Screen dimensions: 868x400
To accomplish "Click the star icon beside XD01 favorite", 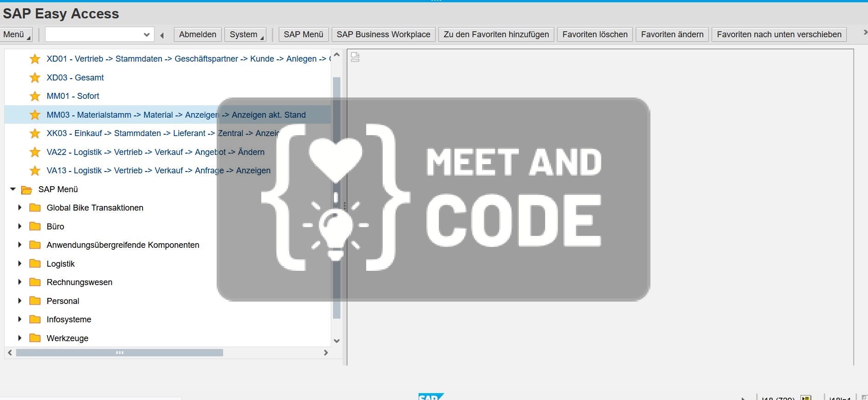I will click(35, 59).
